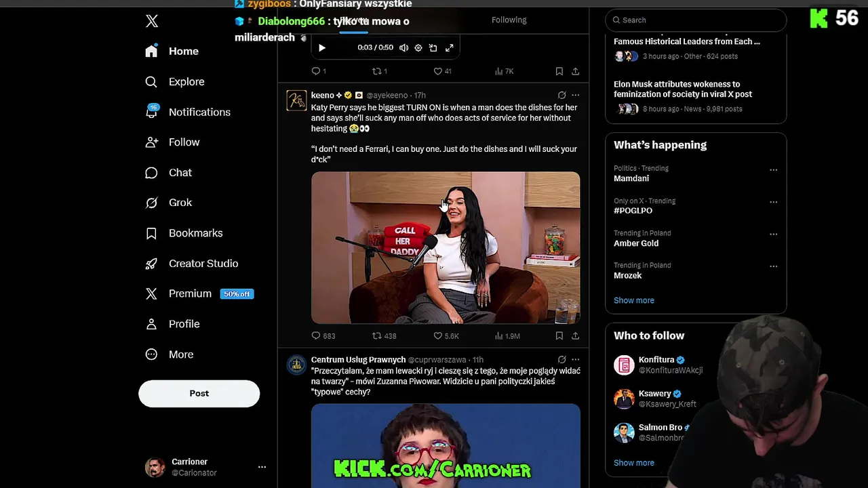Open Creator Studio rocket item

[x=192, y=264]
